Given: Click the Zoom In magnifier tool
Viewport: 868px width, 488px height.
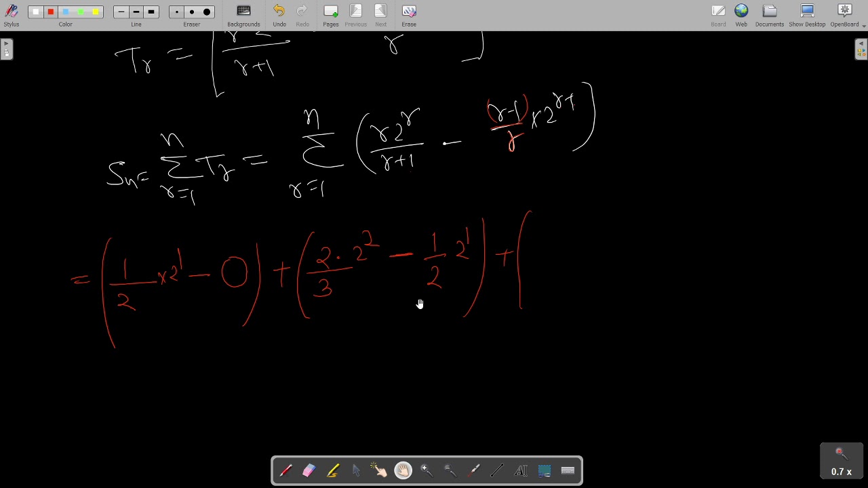Looking at the screenshot, I should tap(427, 470).
